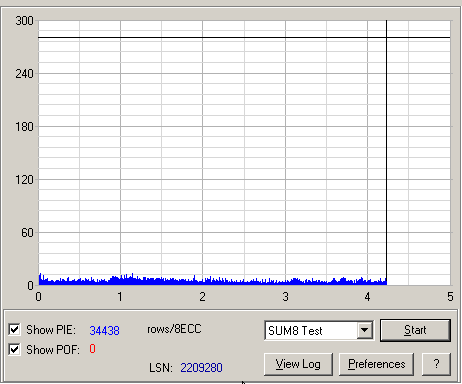Screen dimensions: 462x384
Task: Click the y-axis label 300
Action: coord(24,21)
